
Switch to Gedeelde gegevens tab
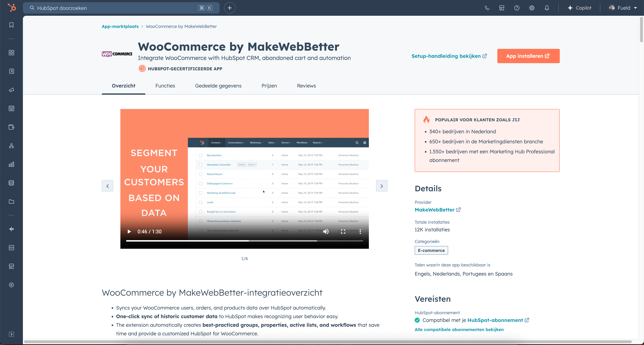point(218,86)
